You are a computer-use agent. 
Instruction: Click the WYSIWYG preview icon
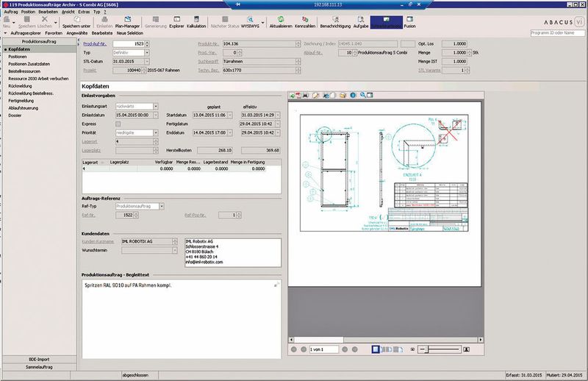tap(250, 22)
